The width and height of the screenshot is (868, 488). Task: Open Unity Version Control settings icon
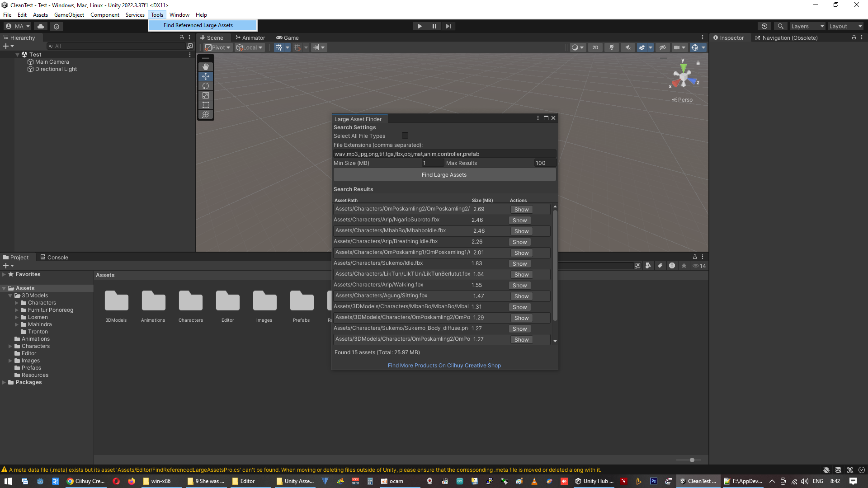tap(57, 26)
